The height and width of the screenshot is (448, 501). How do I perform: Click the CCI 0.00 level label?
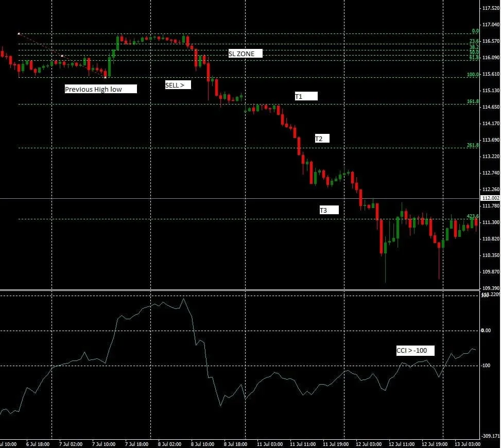486,331
